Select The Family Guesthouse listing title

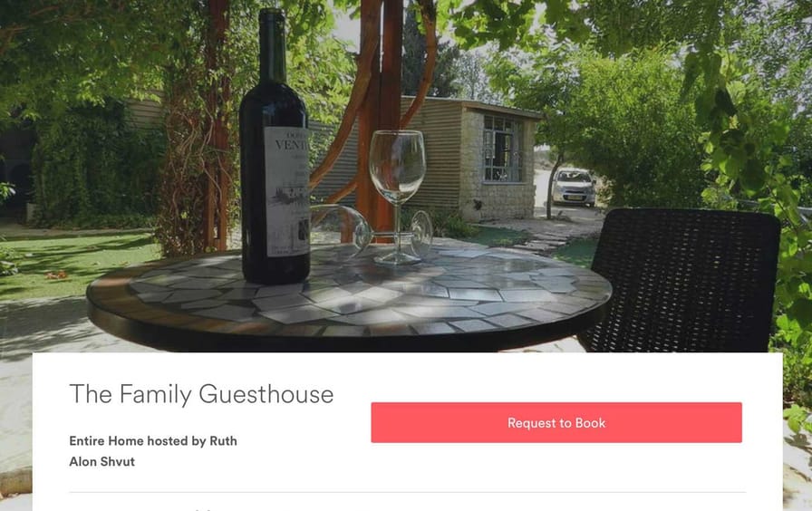click(201, 394)
